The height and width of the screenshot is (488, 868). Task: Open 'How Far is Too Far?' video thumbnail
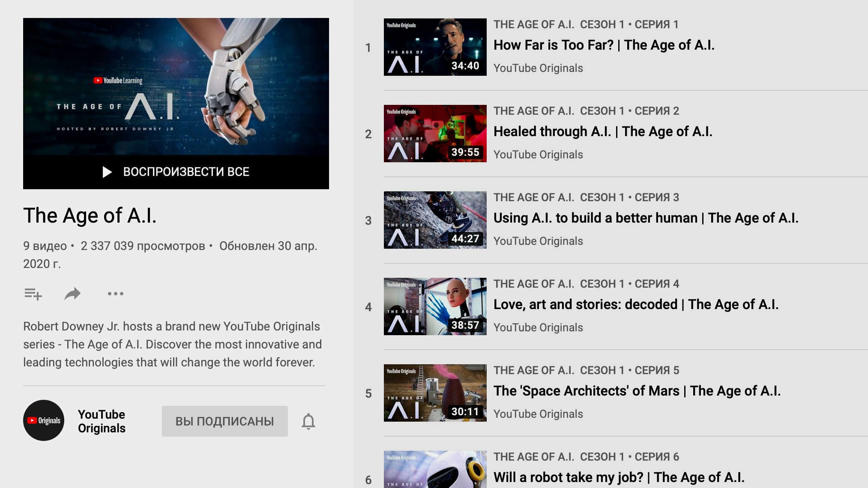(435, 47)
